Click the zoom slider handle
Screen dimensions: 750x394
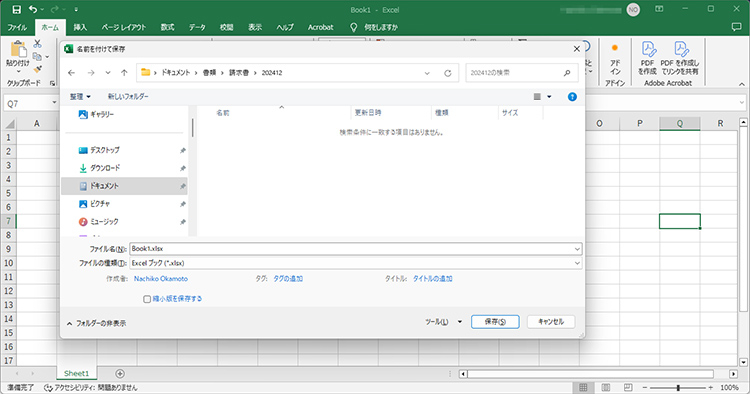678,387
